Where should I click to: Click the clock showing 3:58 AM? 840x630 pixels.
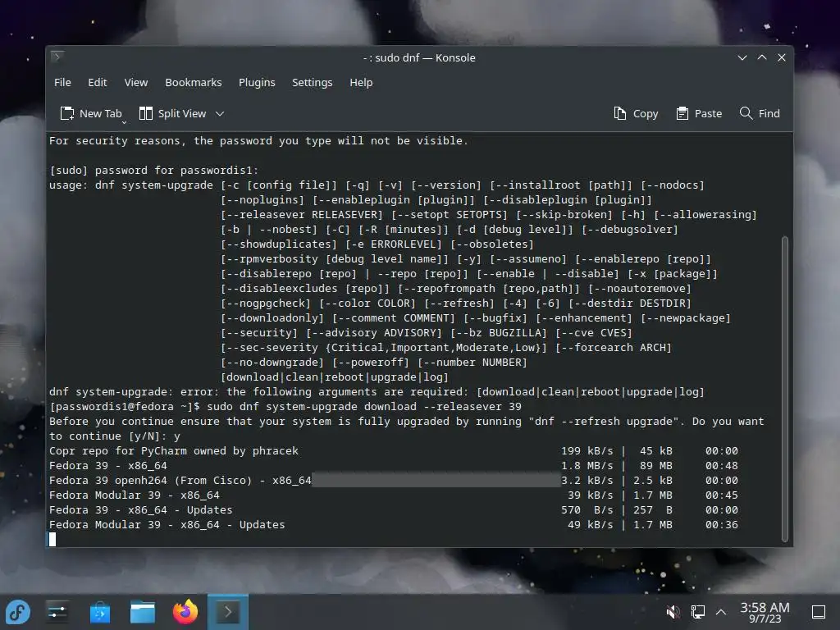point(765,612)
